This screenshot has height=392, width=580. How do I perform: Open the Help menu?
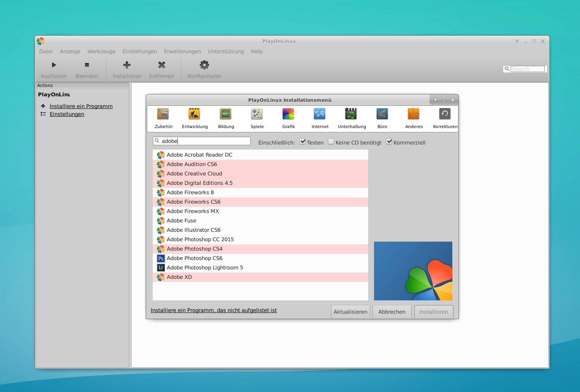pos(257,51)
